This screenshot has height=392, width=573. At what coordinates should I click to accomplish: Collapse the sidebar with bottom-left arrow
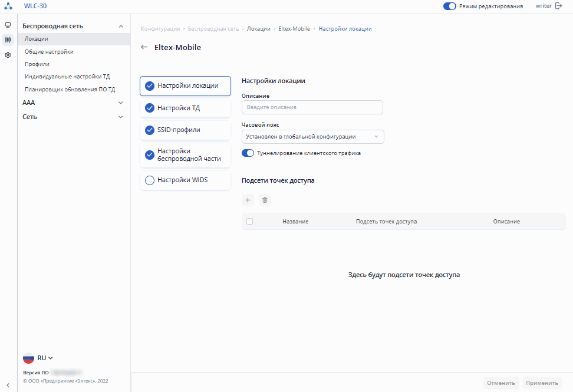click(8, 385)
